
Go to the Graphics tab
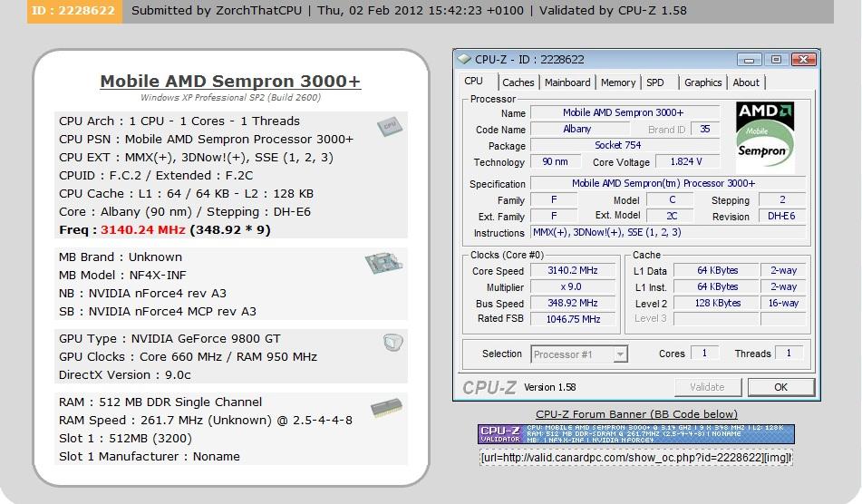(702, 82)
